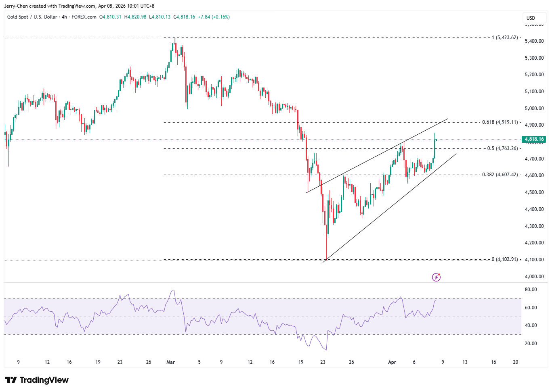Open the USD currency selector

531,18
